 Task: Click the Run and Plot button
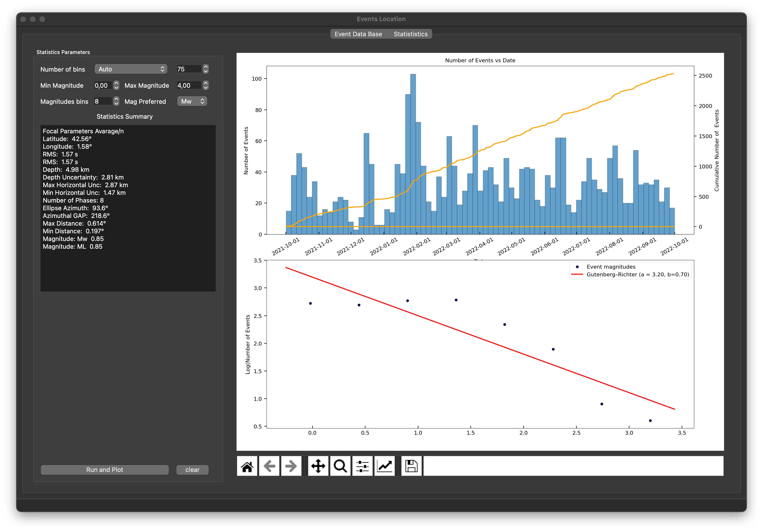click(x=105, y=470)
